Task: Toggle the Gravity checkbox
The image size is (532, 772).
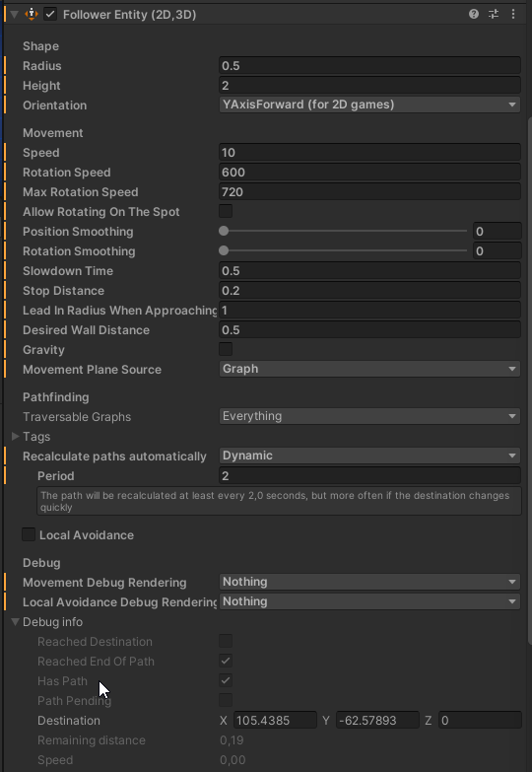Action: [226, 349]
